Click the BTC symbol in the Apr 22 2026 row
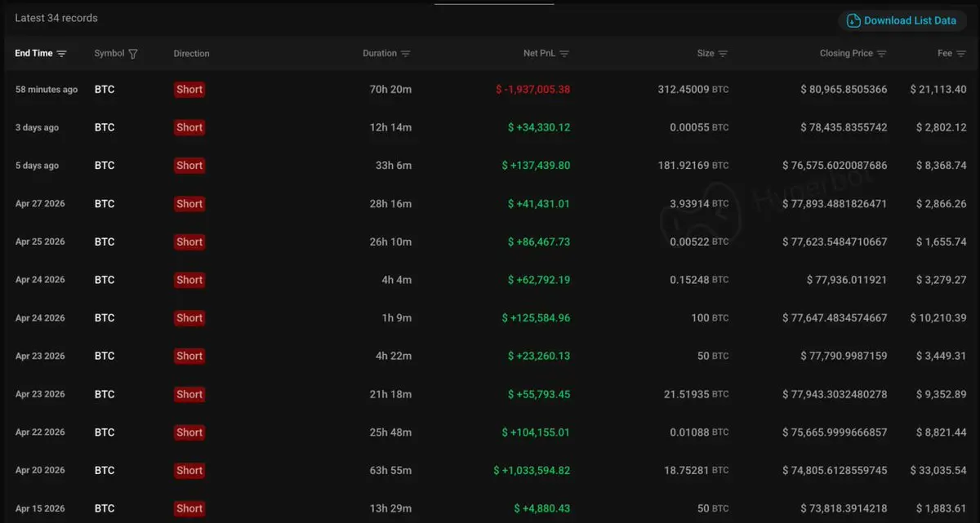Screen dimensions: 980x523 (x=105, y=432)
